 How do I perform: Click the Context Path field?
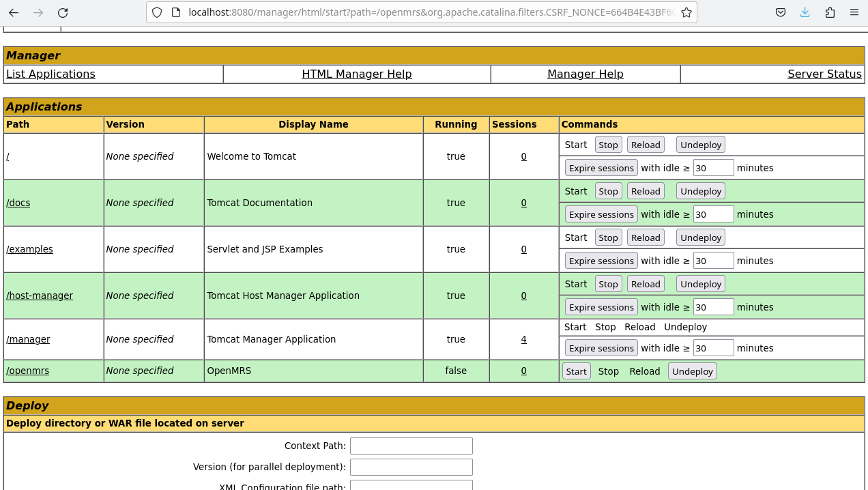tap(411, 446)
